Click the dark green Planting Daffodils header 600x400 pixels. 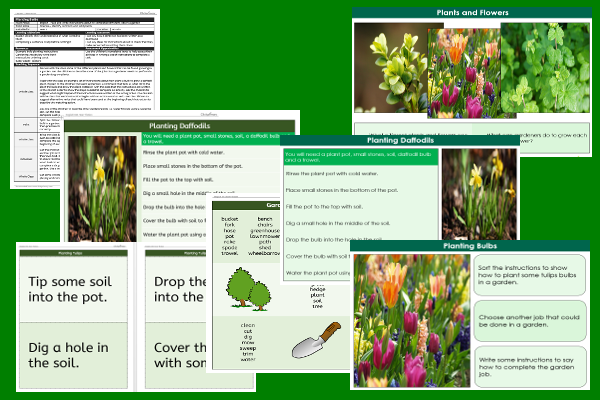(x=179, y=126)
